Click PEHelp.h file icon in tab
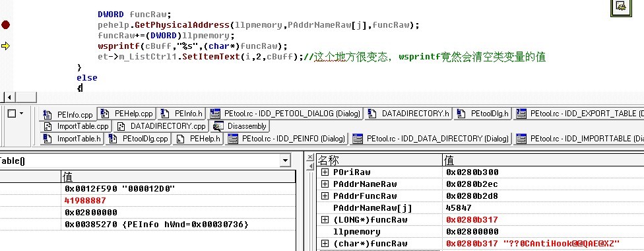The width and height of the screenshot is (644, 251). [180, 139]
